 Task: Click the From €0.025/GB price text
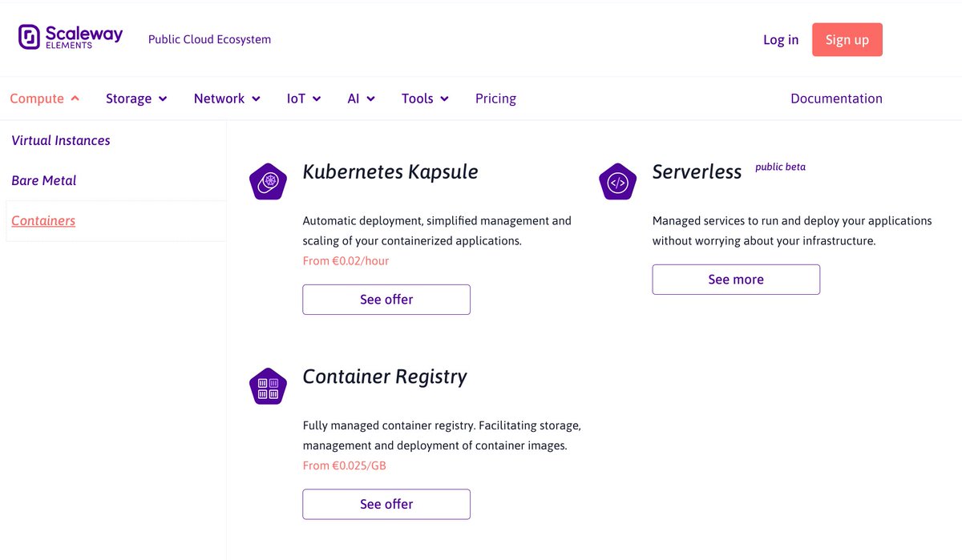(344, 465)
